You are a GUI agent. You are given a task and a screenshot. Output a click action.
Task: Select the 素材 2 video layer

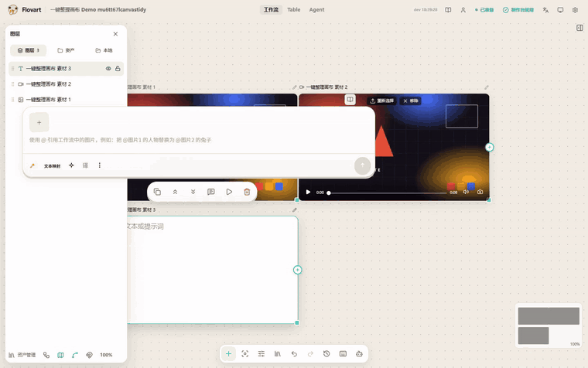(66, 84)
